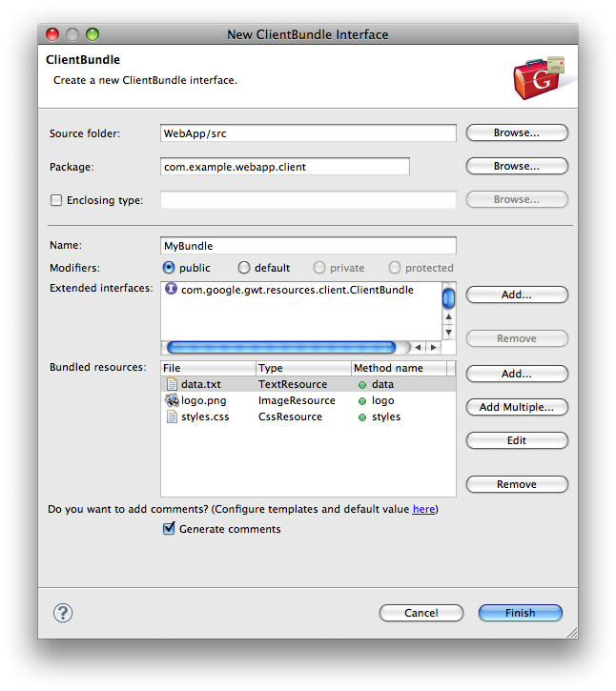Select the default modifier radio button

click(244, 268)
